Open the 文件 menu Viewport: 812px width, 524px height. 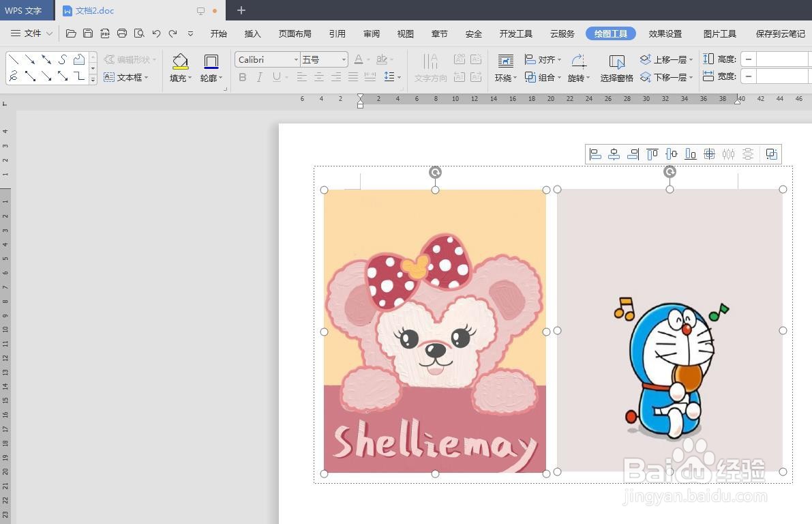31,33
